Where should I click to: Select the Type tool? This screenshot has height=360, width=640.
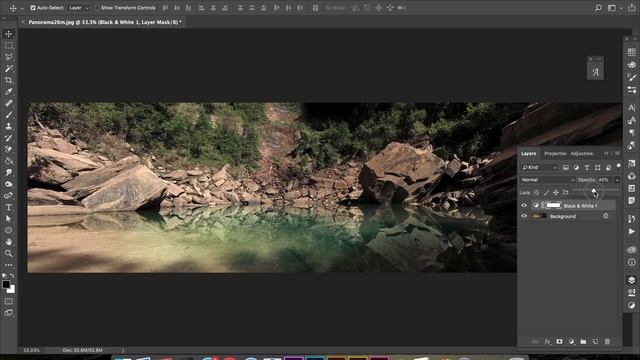[9, 207]
